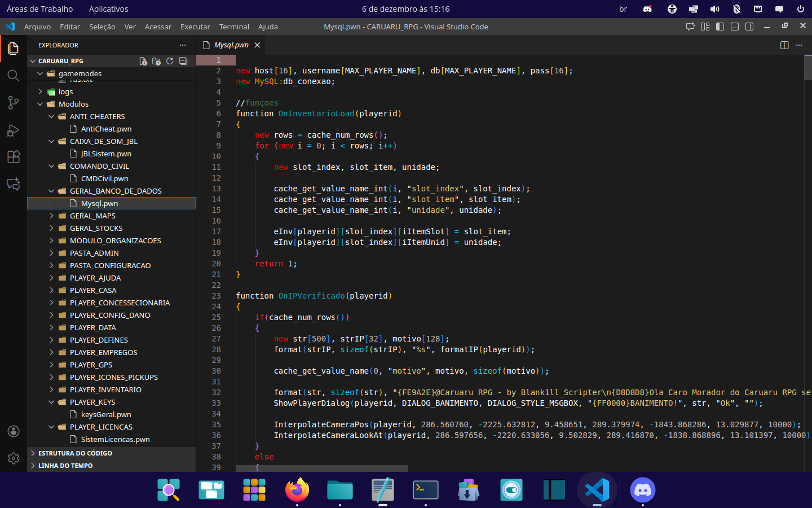Open Copilot chat from title bar
Screen dimensions: 812x508
coord(690,27)
